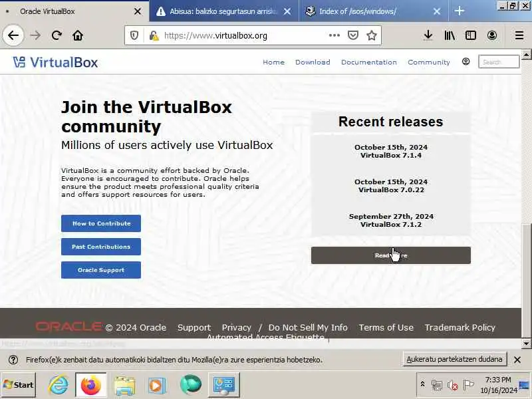This screenshot has width=532, height=399.
Task: Click the forward navigation arrow
Action: tap(35, 35)
